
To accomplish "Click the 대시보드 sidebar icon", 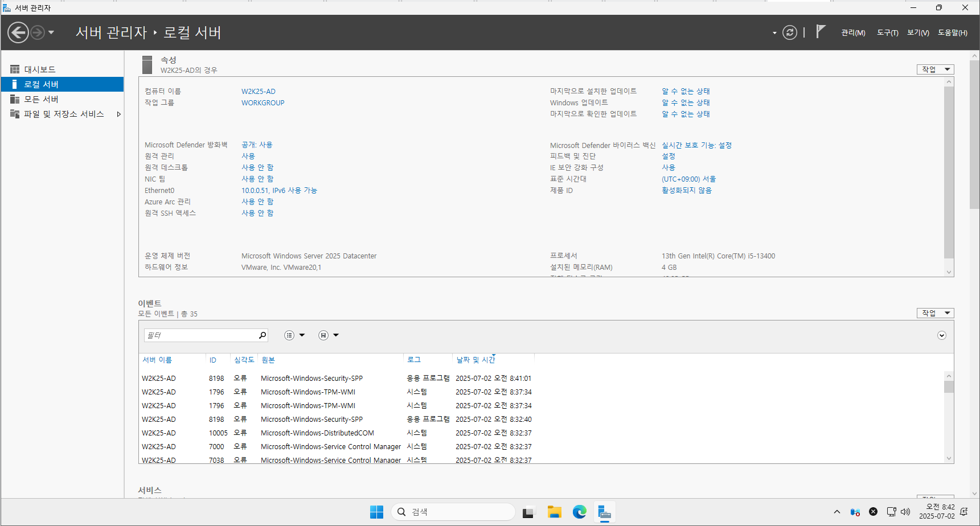I will pyautogui.click(x=15, y=69).
